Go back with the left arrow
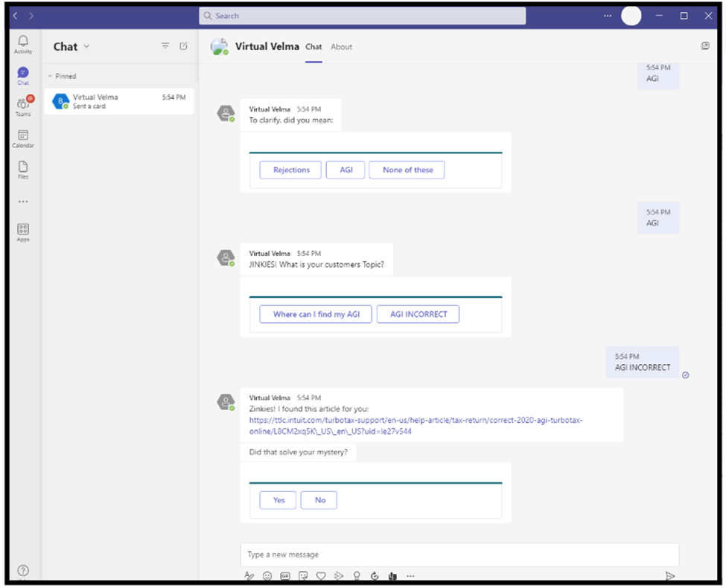The image size is (726, 588). coord(16,16)
